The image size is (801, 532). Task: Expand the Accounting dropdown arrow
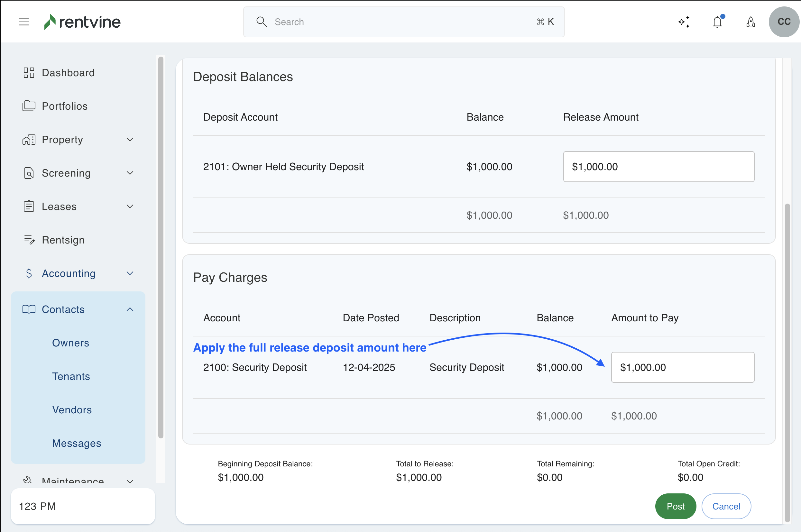130,273
